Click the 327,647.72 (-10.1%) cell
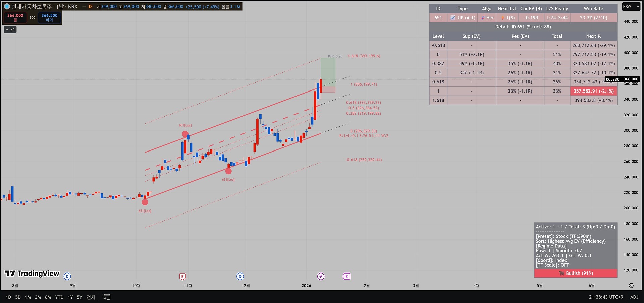Screen dimensions: 644x303 (594, 73)
